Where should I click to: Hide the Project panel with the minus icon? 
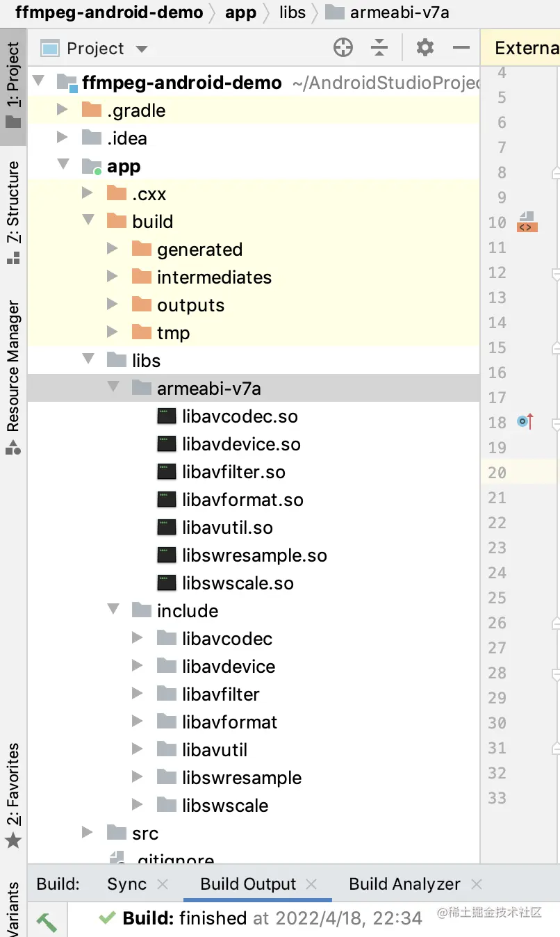click(x=461, y=48)
